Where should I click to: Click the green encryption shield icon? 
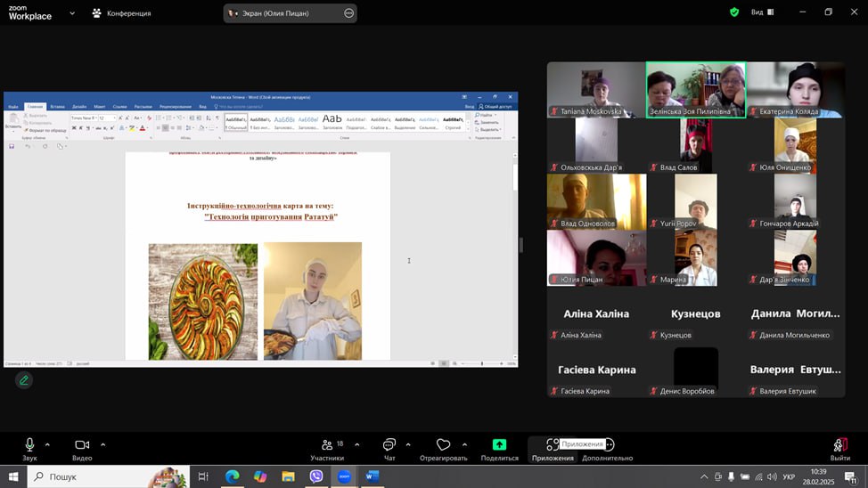click(x=734, y=12)
